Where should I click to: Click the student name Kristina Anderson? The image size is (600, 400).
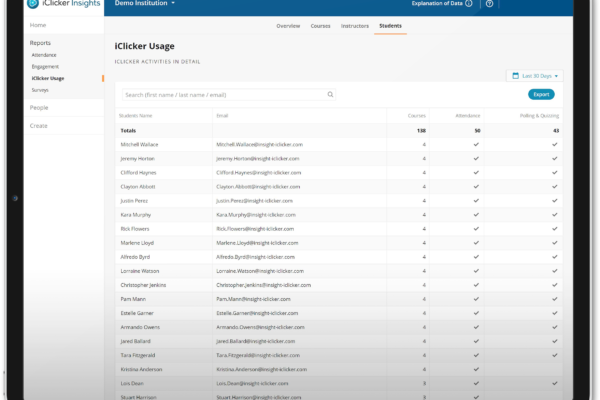[141, 369]
